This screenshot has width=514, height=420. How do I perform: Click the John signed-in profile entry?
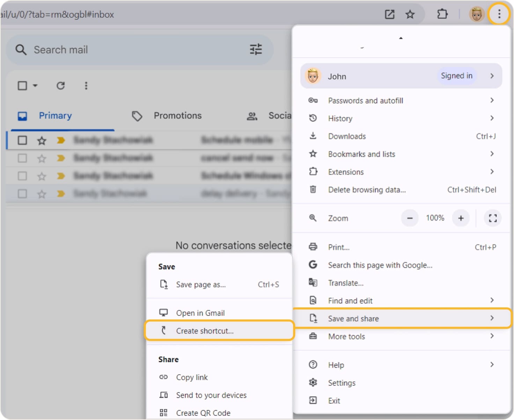tap(401, 76)
